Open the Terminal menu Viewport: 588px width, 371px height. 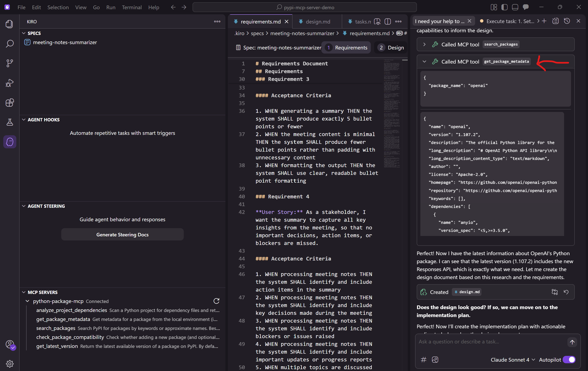132,7
